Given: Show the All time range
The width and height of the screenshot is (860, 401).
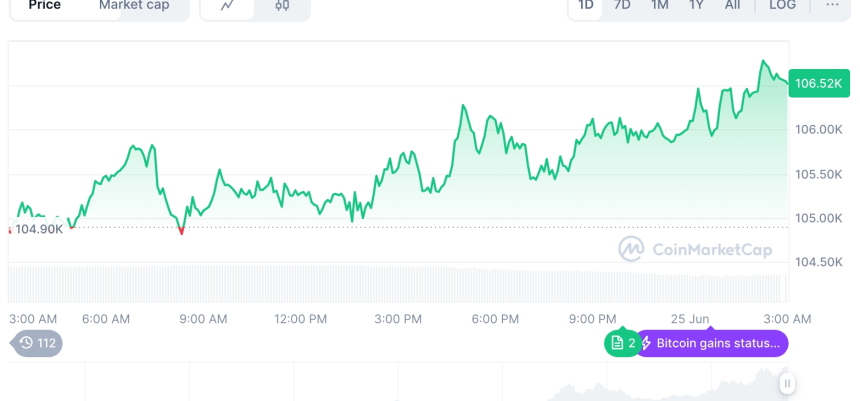Looking at the screenshot, I should point(733,5).
